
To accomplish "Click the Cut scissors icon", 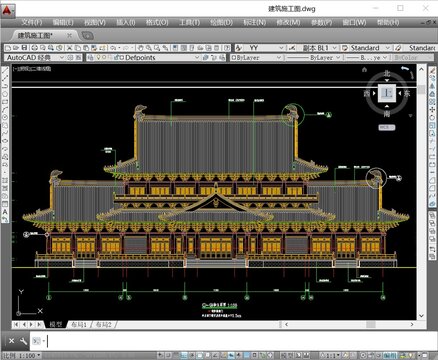I will [x=69, y=48].
